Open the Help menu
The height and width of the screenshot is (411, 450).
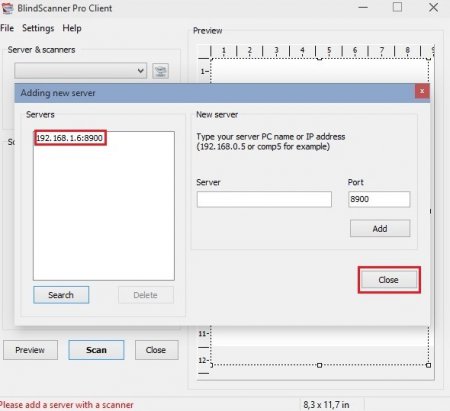pos(72,28)
